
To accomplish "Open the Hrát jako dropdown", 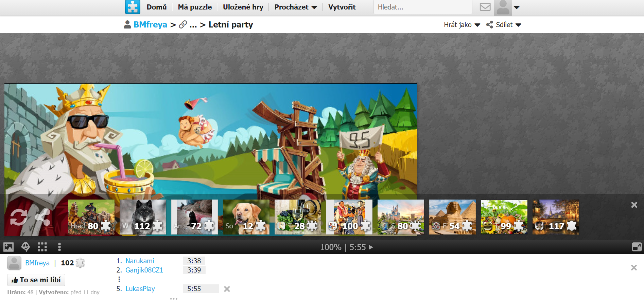I will (x=462, y=25).
